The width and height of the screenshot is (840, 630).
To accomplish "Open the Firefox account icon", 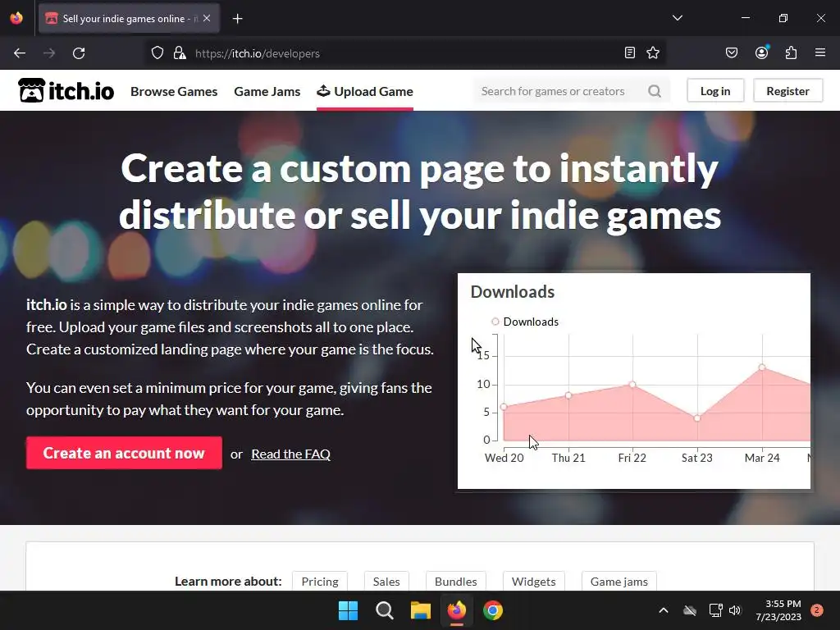I will tap(761, 52).
